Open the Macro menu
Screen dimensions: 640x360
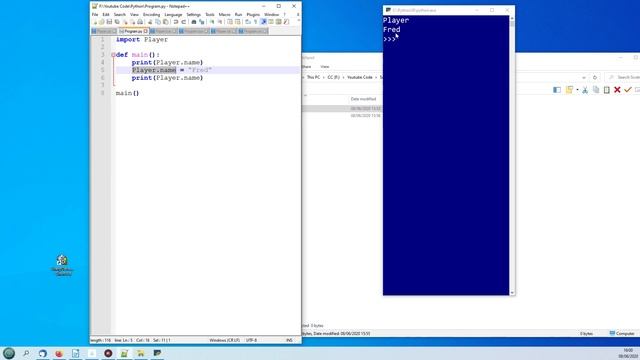(224, 14)
